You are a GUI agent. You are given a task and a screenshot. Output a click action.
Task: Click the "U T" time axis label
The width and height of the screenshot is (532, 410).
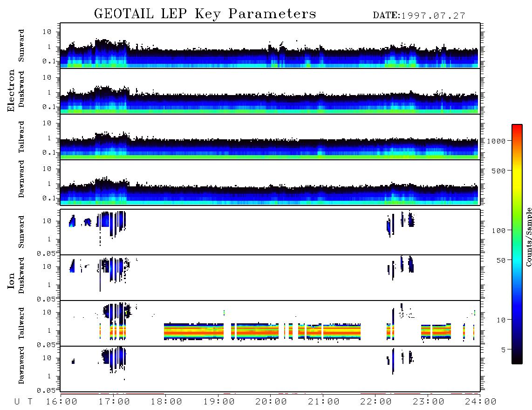[23, 402]
